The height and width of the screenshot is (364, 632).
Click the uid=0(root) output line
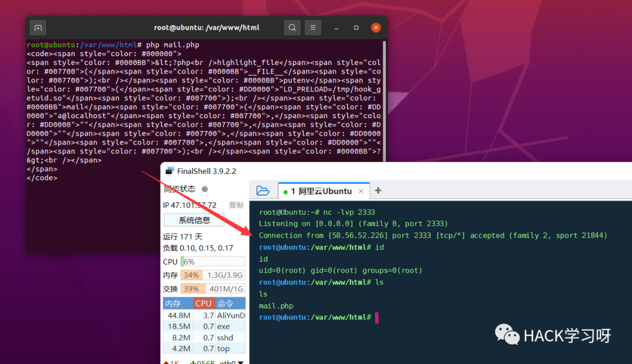point(340,270)
